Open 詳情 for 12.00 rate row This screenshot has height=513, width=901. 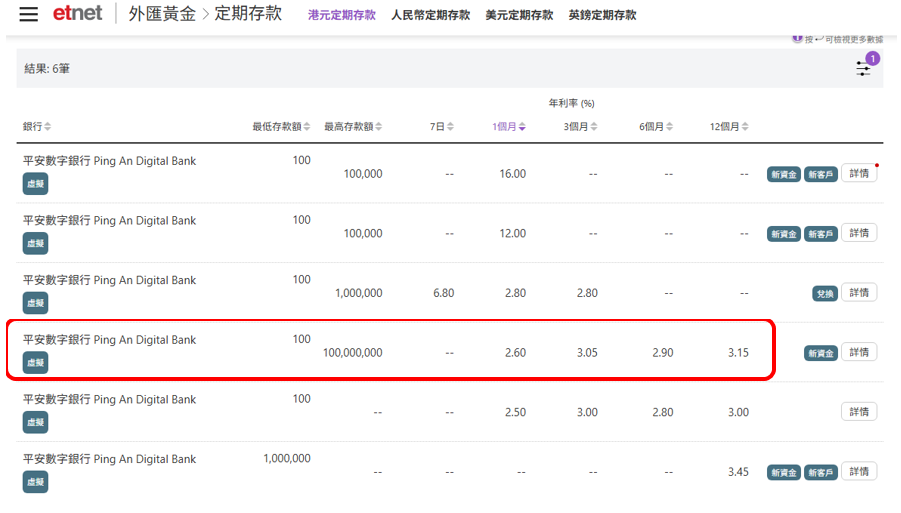858,233
